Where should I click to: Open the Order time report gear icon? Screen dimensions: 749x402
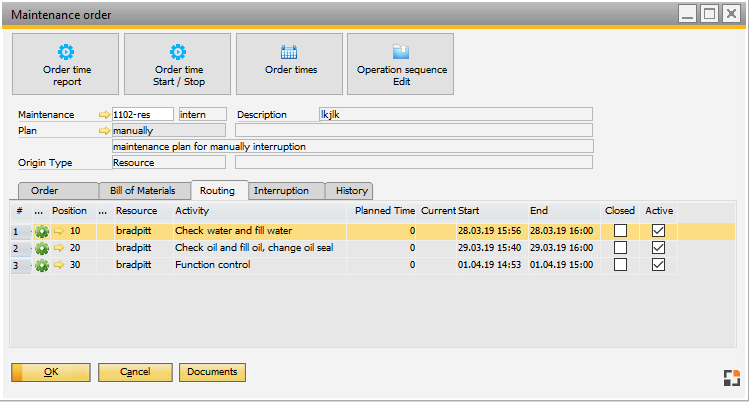66,52
